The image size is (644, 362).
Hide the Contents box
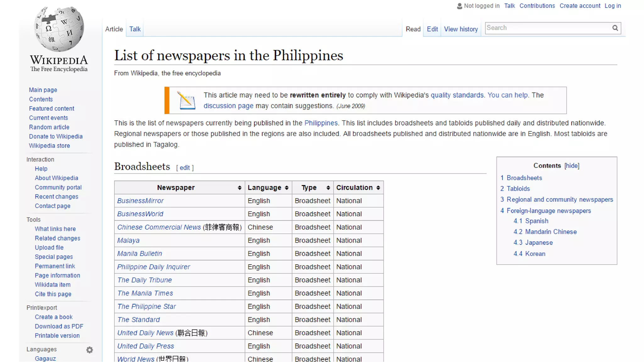[x=572, y=166]
